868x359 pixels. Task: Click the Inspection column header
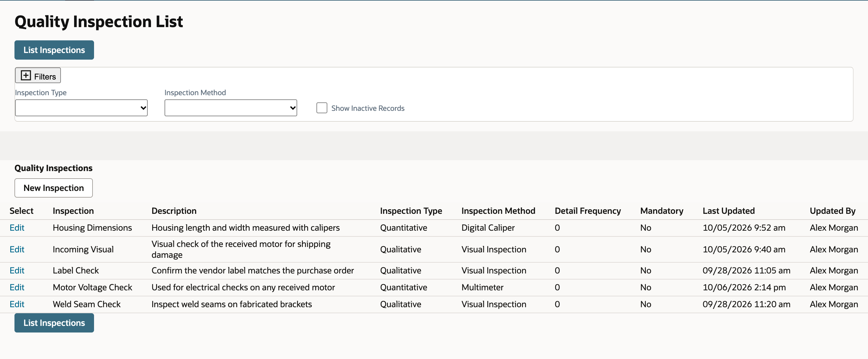[x=73, y=211]
